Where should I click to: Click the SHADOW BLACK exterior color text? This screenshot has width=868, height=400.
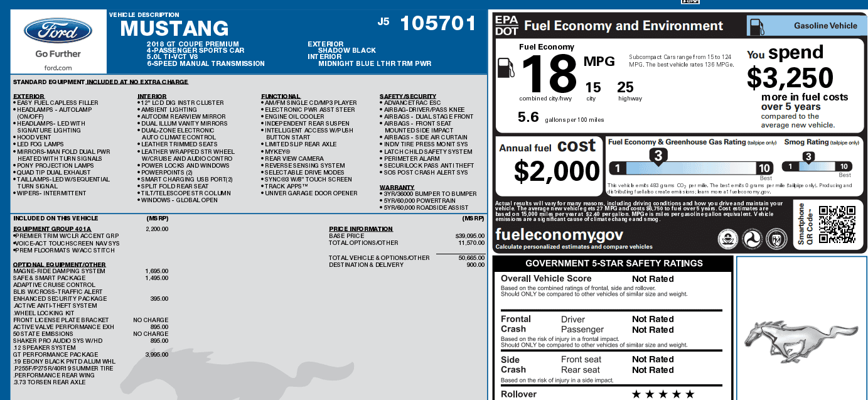click(x=347, y=50)
